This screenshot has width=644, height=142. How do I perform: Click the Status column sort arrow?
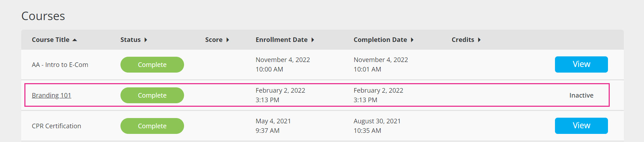(146, 40)
